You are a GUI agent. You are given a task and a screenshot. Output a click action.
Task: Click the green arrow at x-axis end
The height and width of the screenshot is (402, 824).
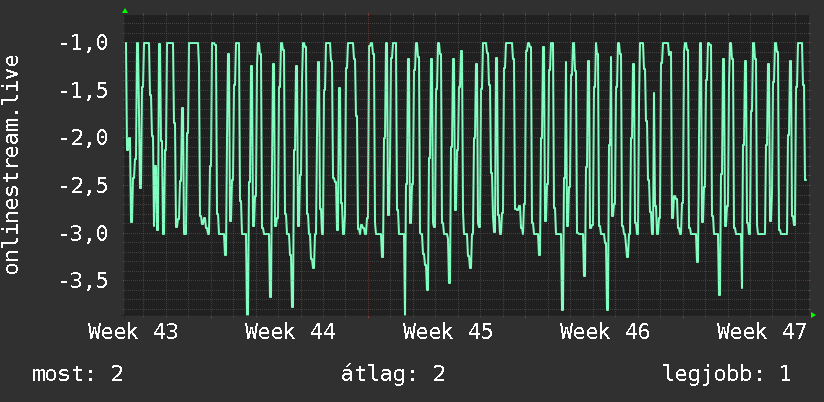coord(813,315)
